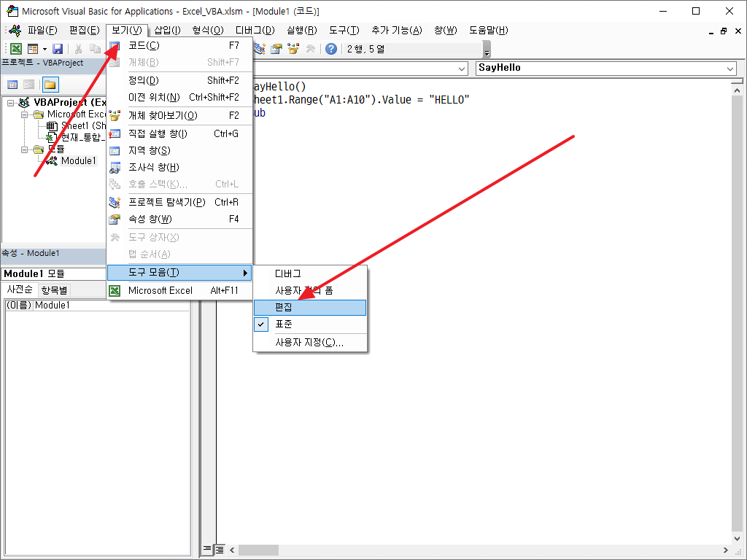Click the 조사식 창 binoculars menu icon
747x560 pixels.
click(115, 168)
